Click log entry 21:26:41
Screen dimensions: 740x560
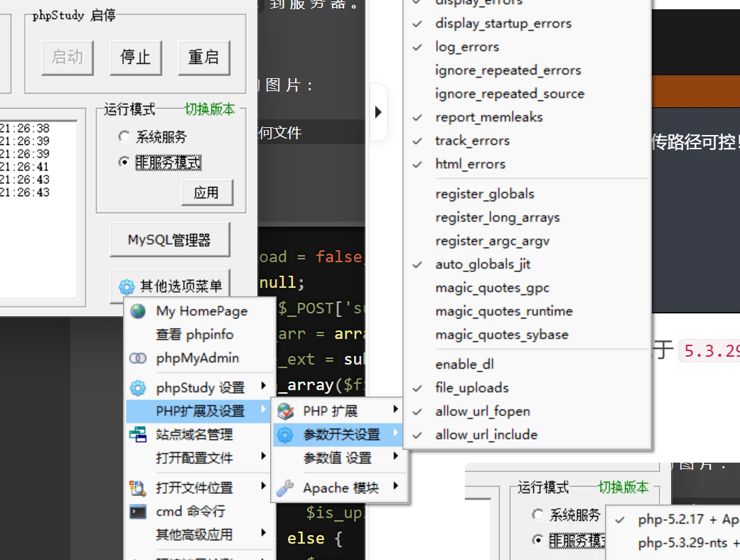click(x=25, y=166)
